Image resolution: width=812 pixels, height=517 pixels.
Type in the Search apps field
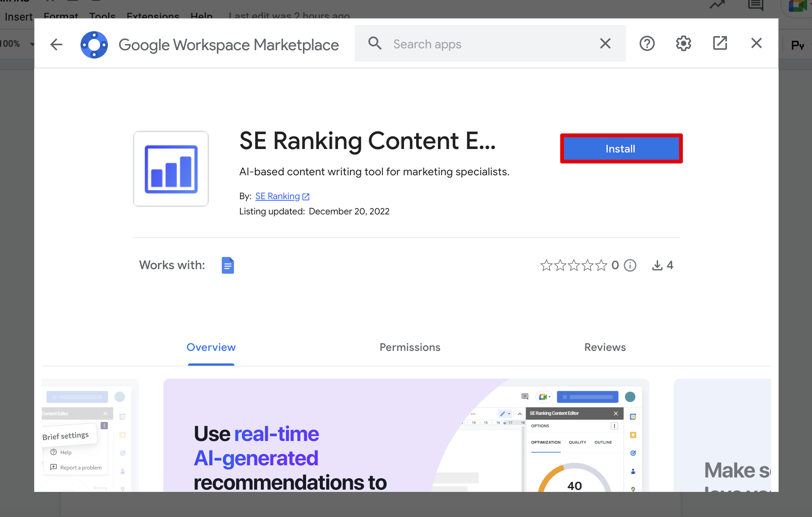point(490,44)
